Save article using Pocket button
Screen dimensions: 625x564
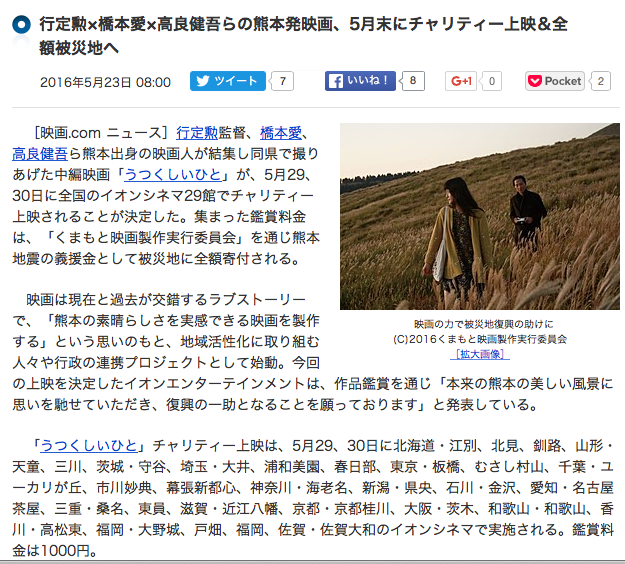[x=555, y=81]
